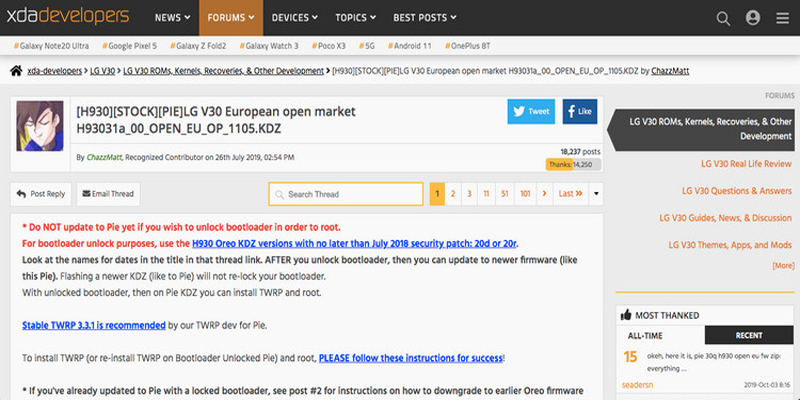Screen dimensions: 800x400
Task: Switch to the ALL-TIME most thanked tab
Action: [660, 335]
